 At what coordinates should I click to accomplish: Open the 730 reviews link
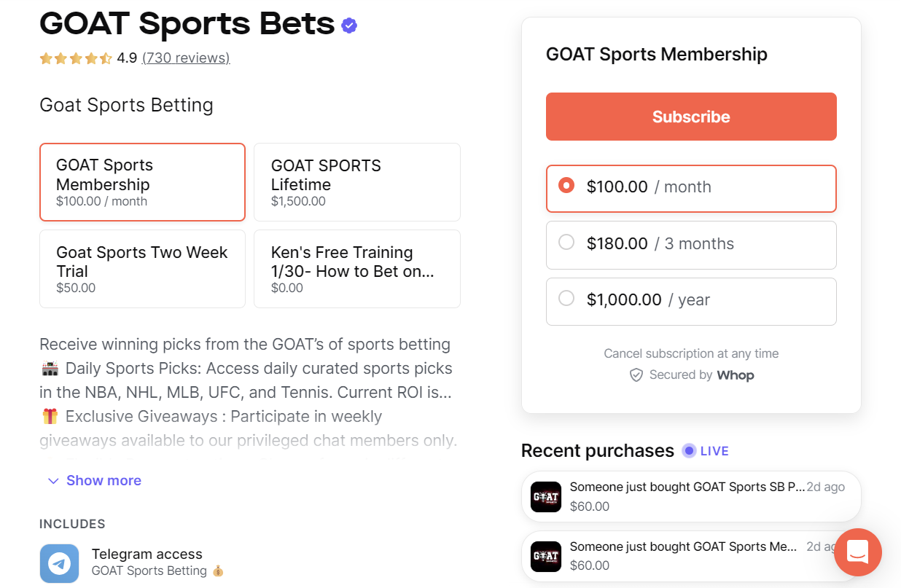pos(185,58)
